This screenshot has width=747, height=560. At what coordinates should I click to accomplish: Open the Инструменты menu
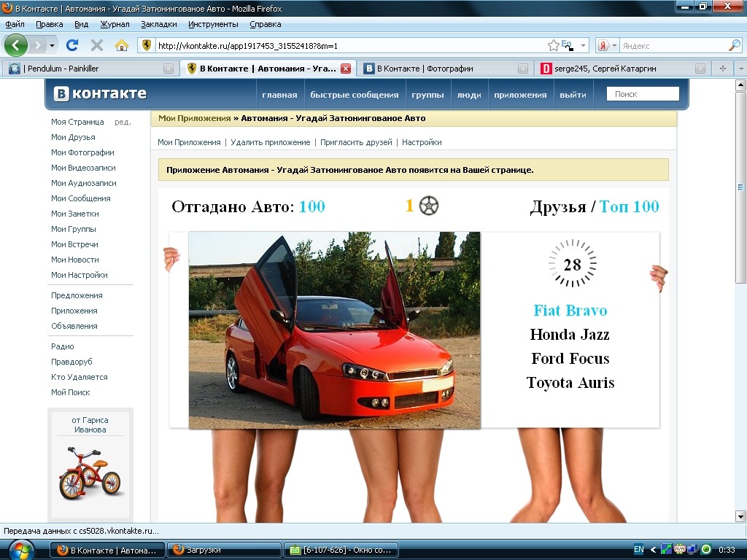point(213,24)
